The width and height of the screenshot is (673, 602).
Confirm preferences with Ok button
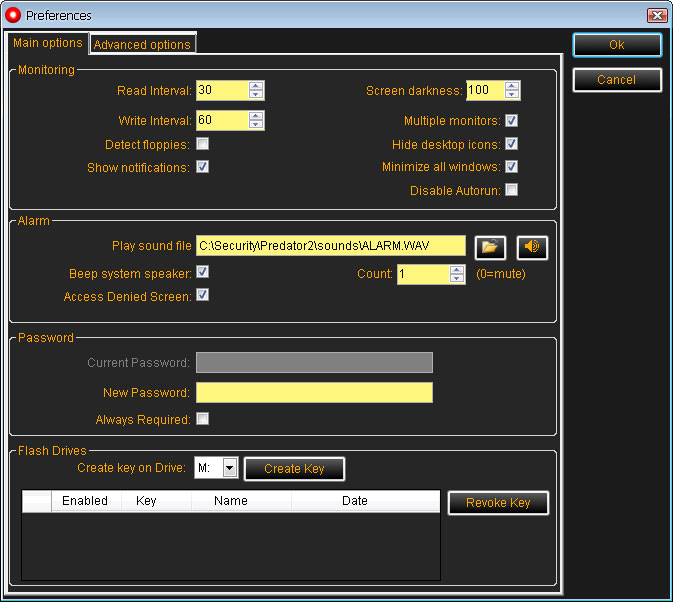(x=617, y=45)
